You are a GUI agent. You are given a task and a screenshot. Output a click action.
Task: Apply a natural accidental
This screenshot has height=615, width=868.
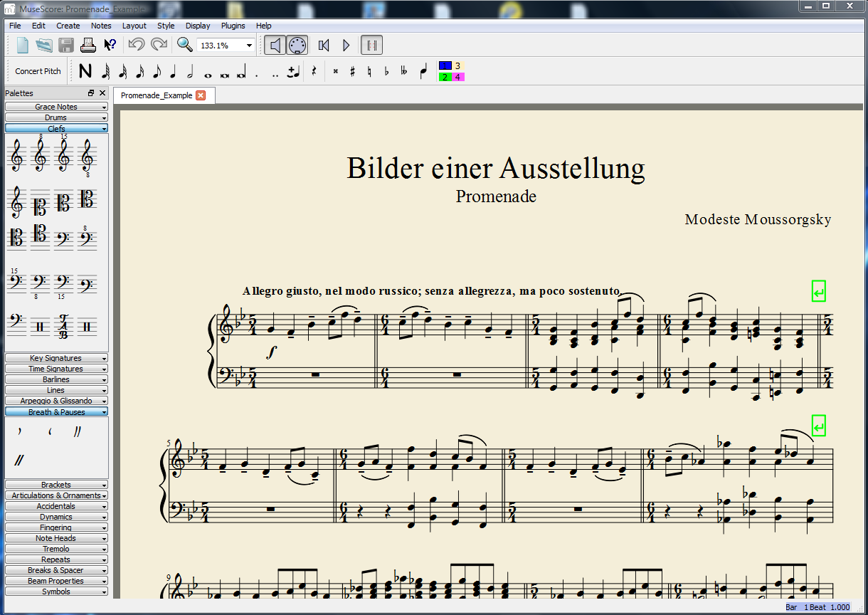coord(369,71)
